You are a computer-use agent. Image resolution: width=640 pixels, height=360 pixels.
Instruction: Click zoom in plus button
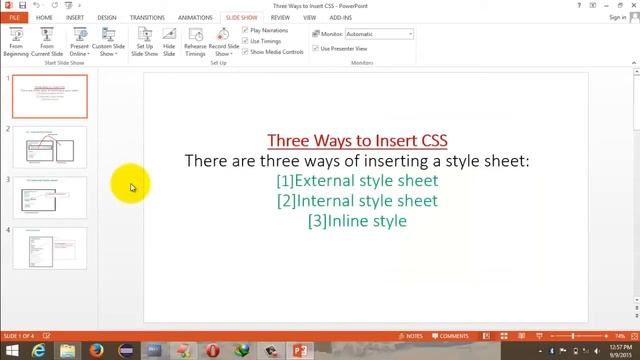click(606, 336)
